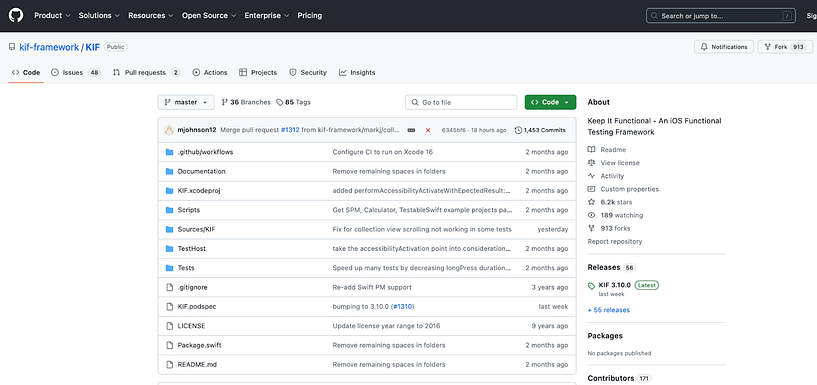The image size is (817, 385).
Task: View the 36 Branches link
Action: [x=246, y=102]
